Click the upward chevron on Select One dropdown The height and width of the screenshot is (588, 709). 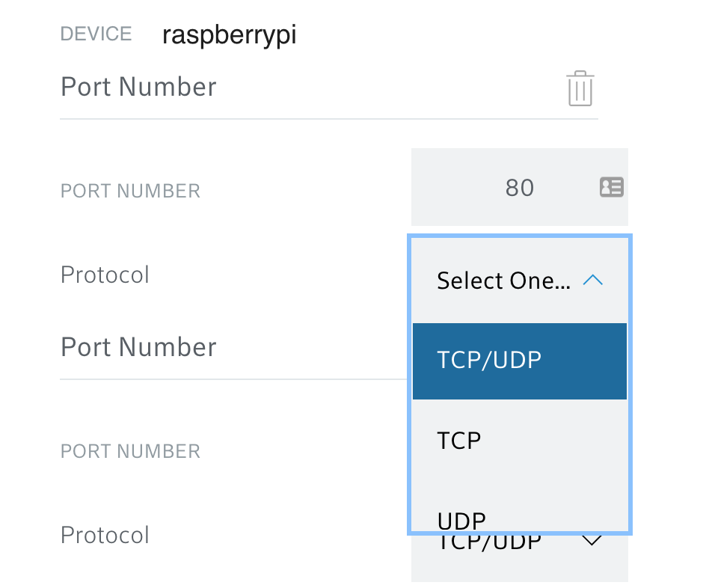592,280
